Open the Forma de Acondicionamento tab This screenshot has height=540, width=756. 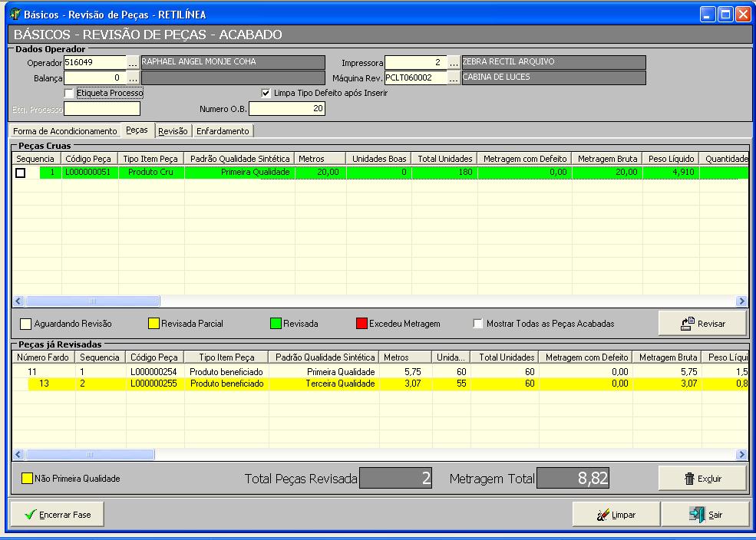65,131
